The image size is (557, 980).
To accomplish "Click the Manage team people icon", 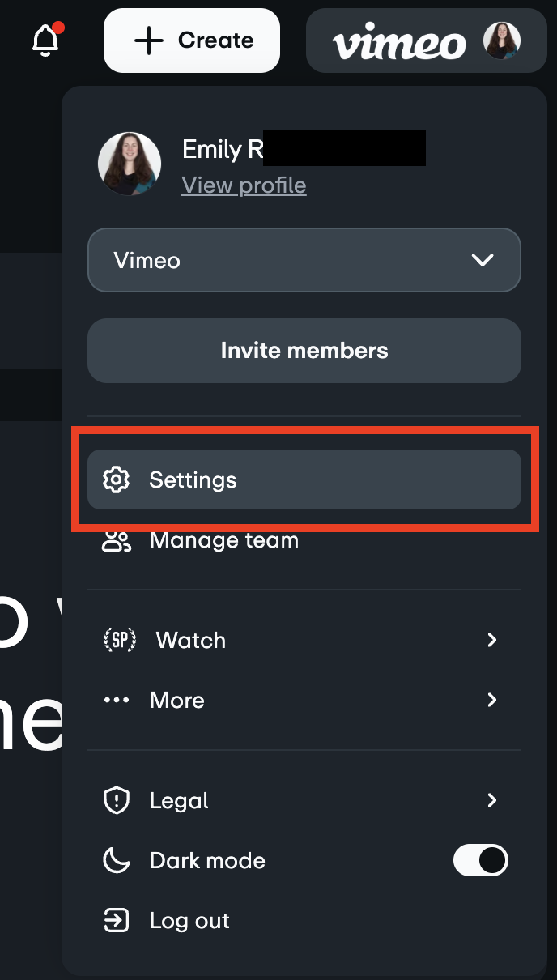I will pyautogui.click(x=117, y=540).
